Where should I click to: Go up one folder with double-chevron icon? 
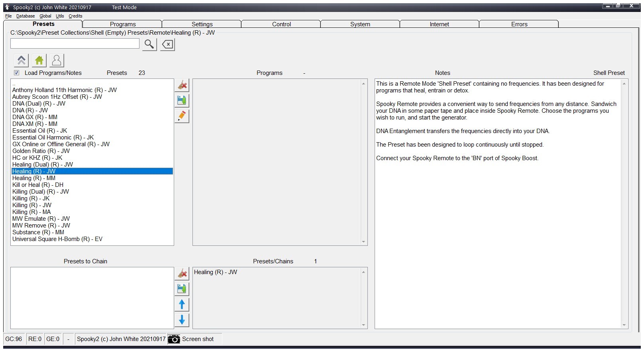tap(22, 61)
